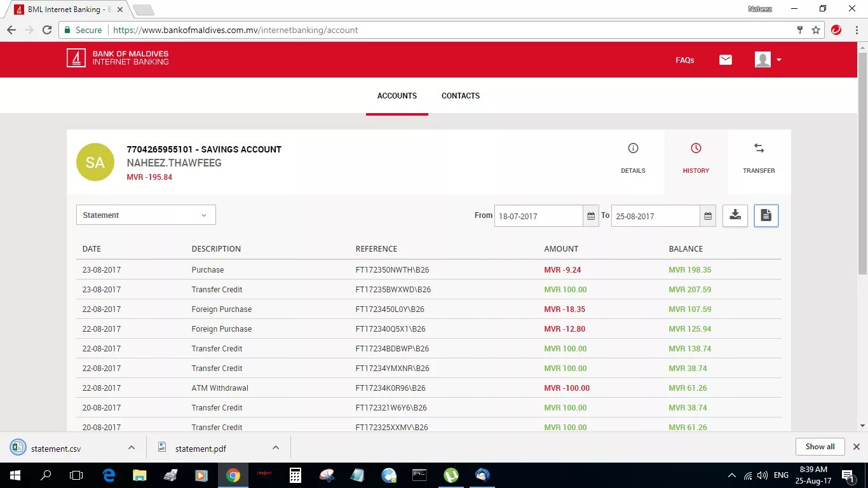Open the command prompt taskbar icon
The width and height of the screenshot is (868, 488).
[419, 475]
